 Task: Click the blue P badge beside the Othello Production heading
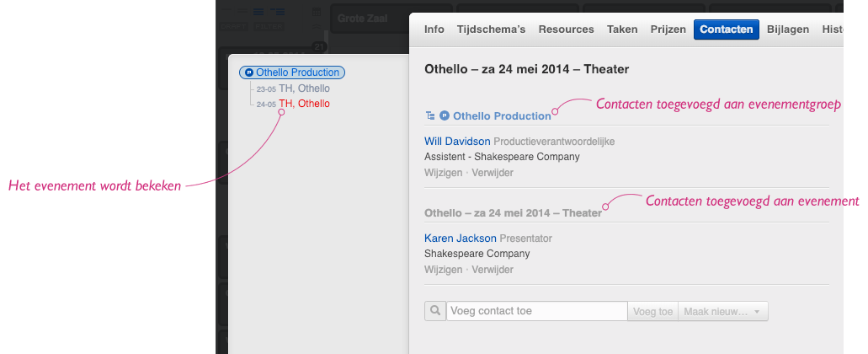tap(445, 115)
